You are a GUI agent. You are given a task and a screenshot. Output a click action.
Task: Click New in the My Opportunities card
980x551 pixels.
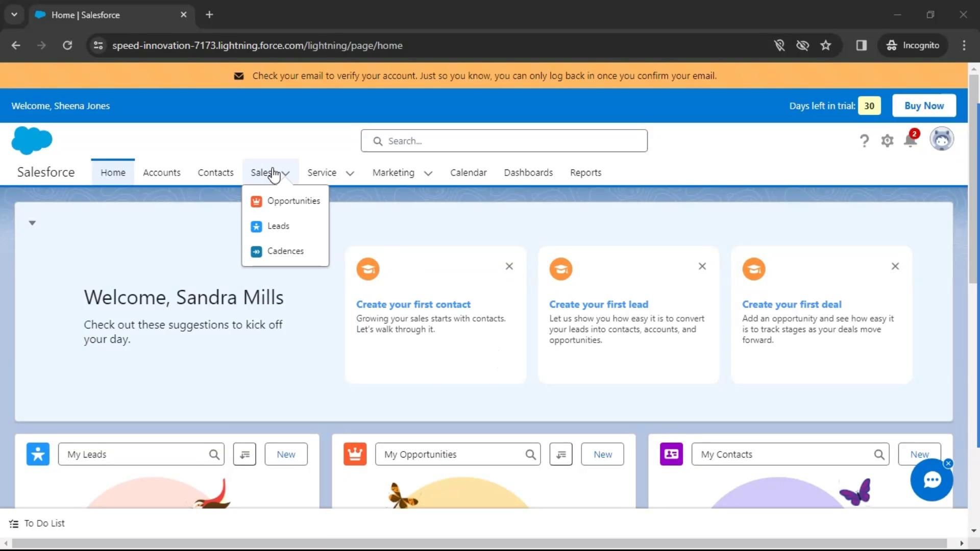(x=602, y=454)
